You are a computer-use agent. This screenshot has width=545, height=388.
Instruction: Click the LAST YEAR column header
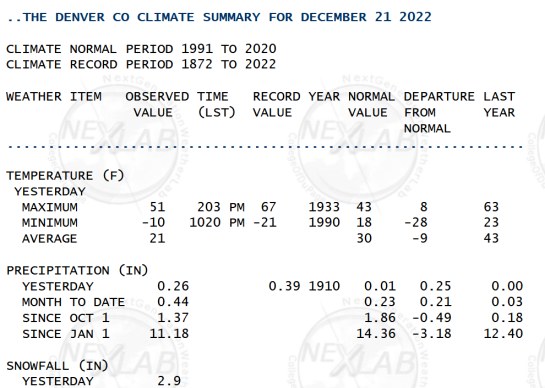499,105
